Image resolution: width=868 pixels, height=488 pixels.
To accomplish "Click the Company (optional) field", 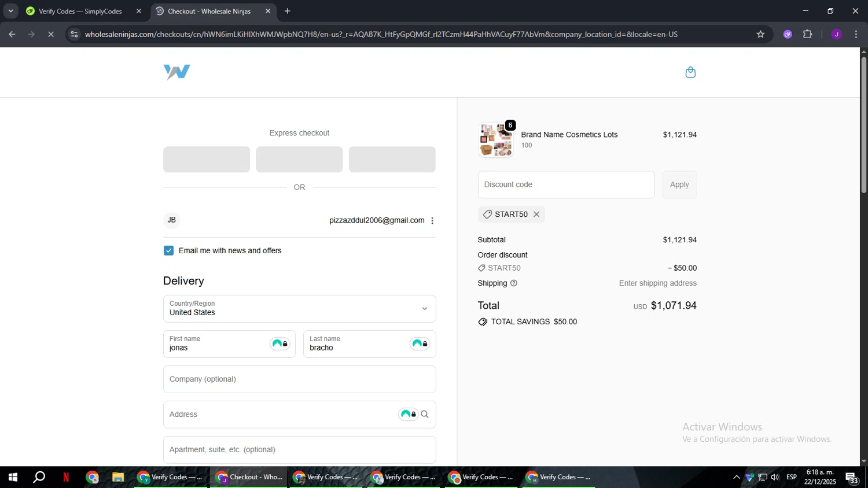I will [x=299, y=379].
